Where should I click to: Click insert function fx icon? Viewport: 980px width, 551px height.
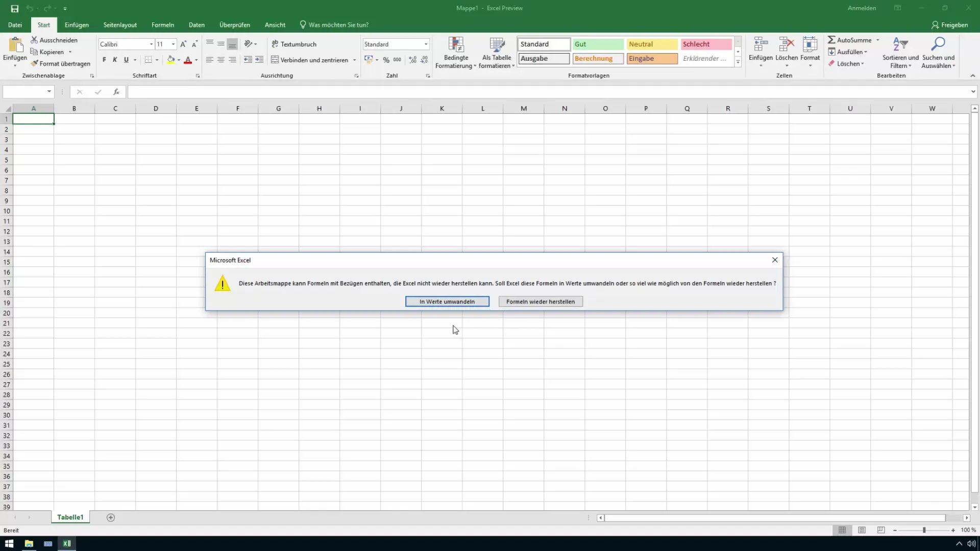click(116, 92)
